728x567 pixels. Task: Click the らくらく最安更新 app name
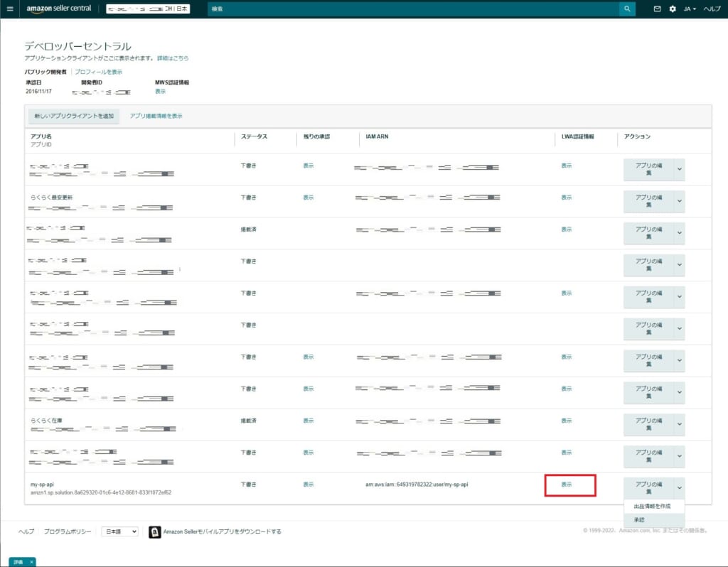pyautogui.click(x=51, y=198)
